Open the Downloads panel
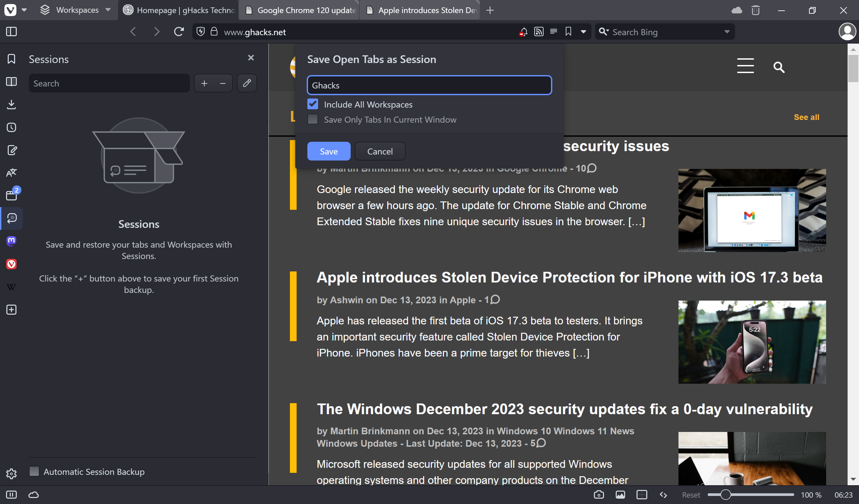This screenshot has width=859, height=504. 11,104
